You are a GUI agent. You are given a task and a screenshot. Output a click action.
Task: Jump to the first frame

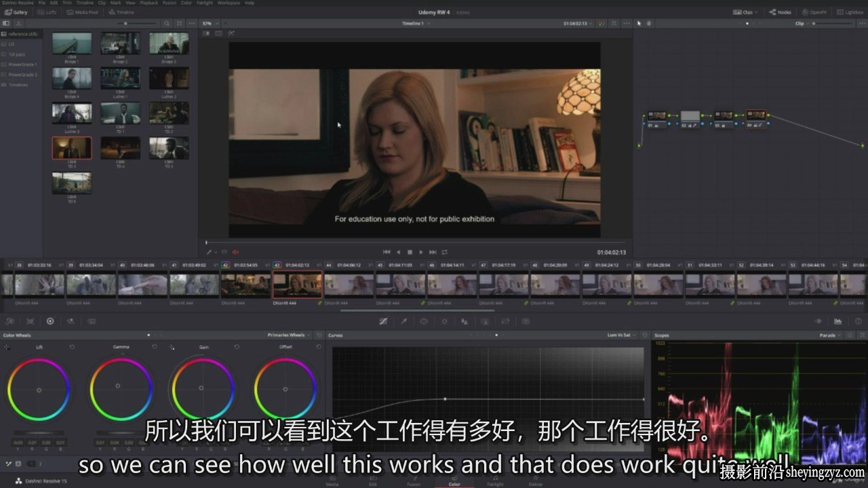click(387, 252)
